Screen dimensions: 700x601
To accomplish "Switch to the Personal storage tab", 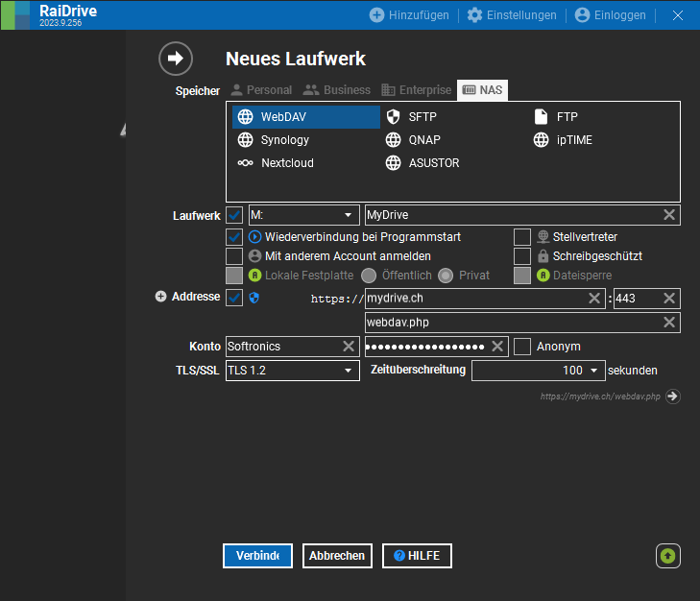I will (261, 90).
